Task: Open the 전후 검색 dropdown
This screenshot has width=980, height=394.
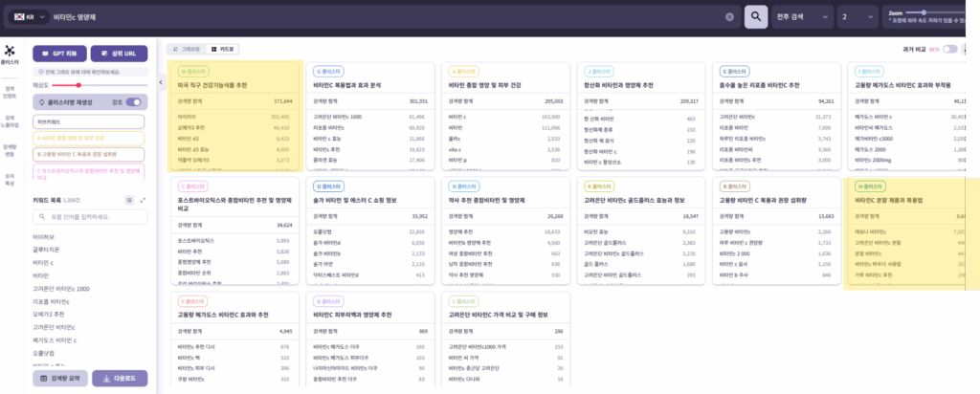Action: (x=803, y=17)
